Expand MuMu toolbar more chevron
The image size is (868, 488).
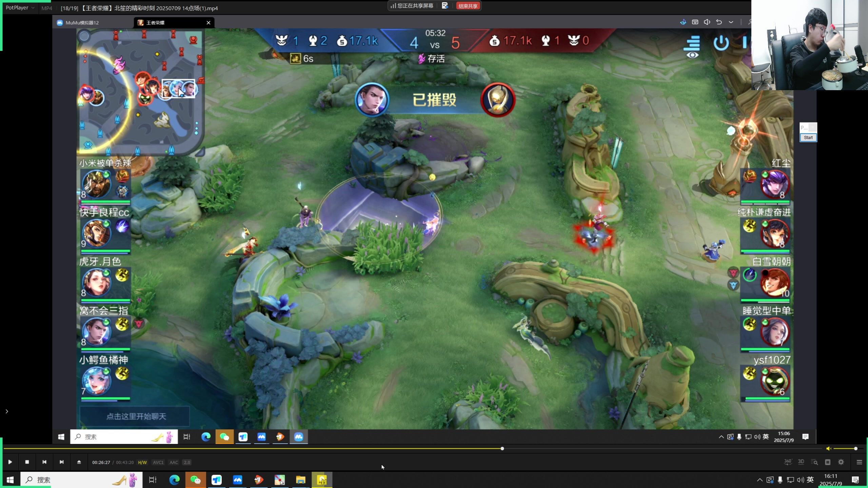click(731, 22)
